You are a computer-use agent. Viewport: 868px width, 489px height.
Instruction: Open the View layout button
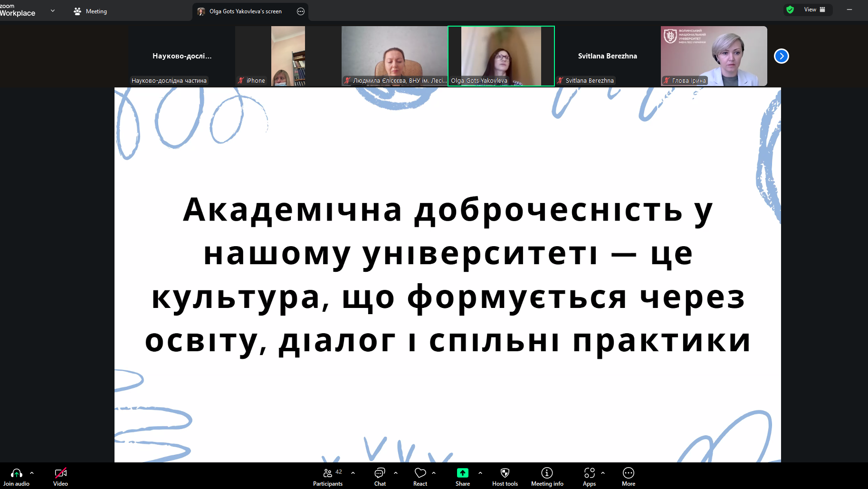[814, 10]
